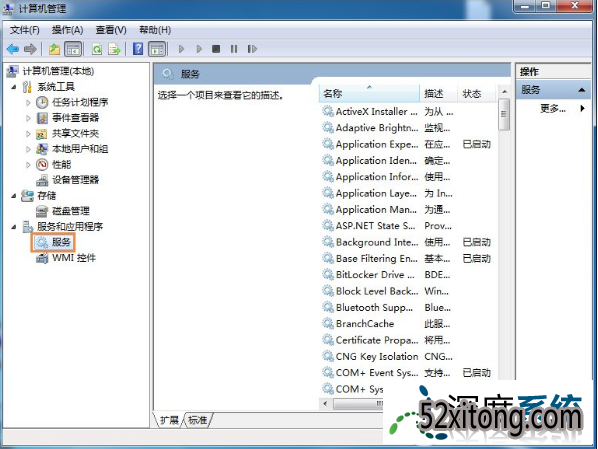
Task: Select the BranchCache service
Action: (407, 324)
